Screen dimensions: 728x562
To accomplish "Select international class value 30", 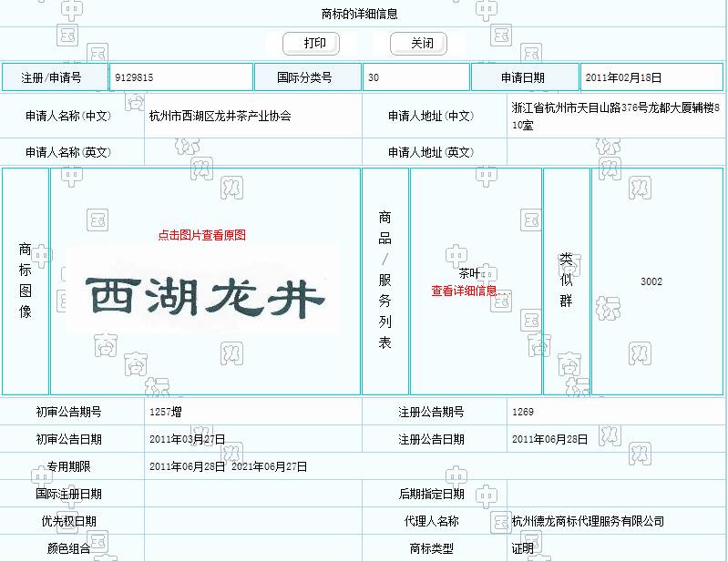I will [374, 77].
